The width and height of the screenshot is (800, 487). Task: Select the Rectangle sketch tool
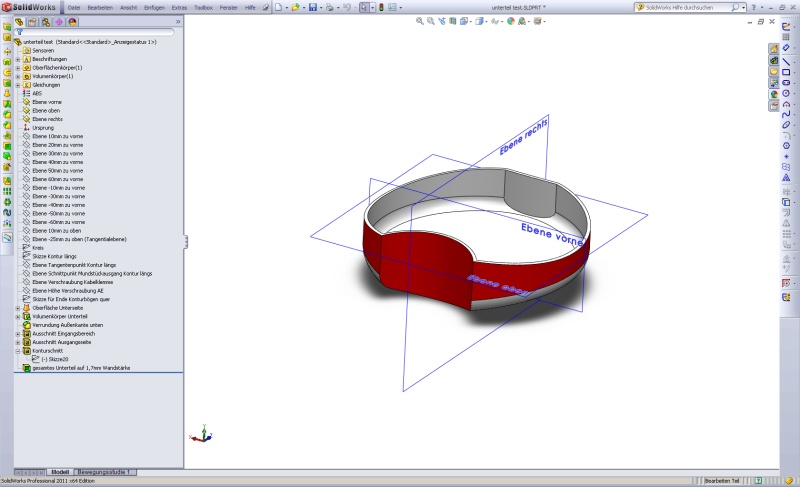pos(787,72)
